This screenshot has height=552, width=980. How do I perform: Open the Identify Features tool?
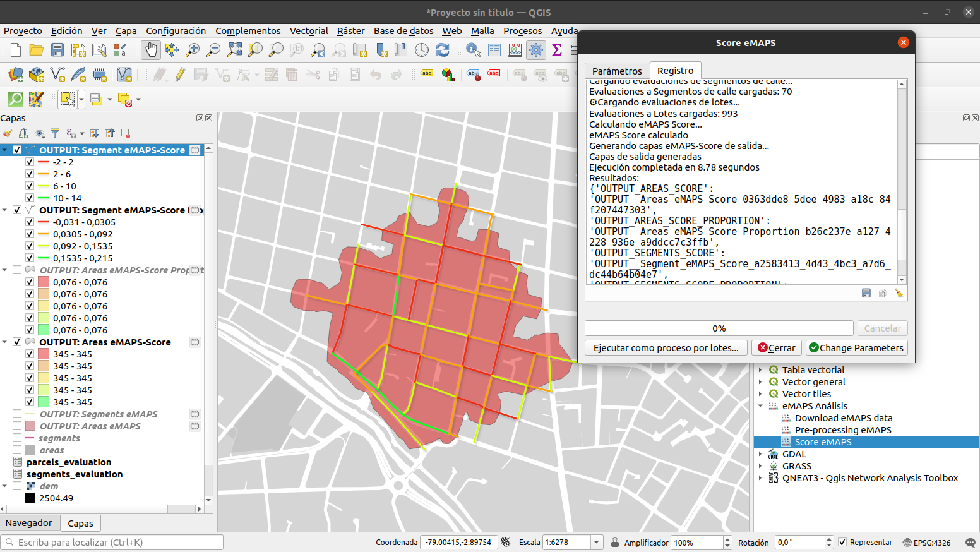point(473,50)
